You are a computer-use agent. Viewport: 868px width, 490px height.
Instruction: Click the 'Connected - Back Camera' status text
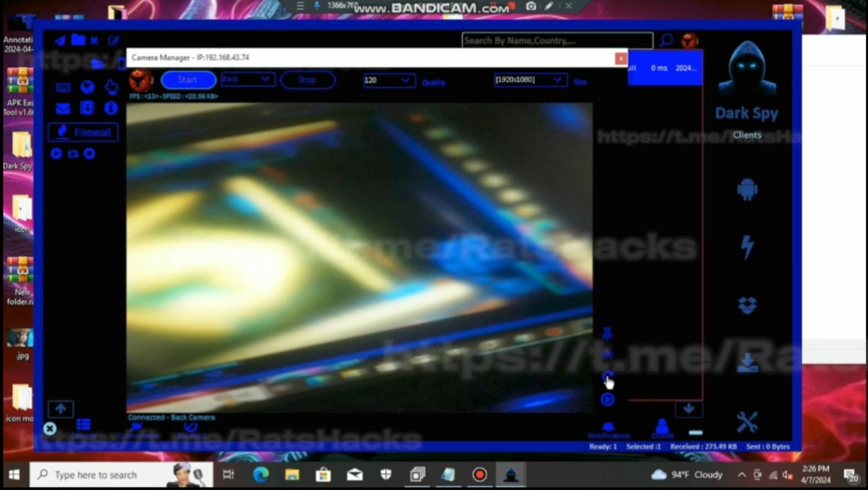172,417
